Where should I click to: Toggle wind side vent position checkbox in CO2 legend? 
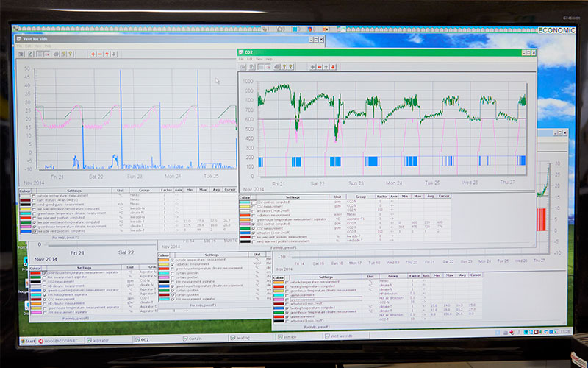click(254, 241)
